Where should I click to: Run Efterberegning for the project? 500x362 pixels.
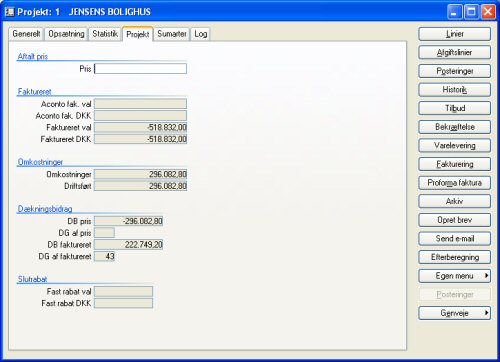(x=455, y=257)
